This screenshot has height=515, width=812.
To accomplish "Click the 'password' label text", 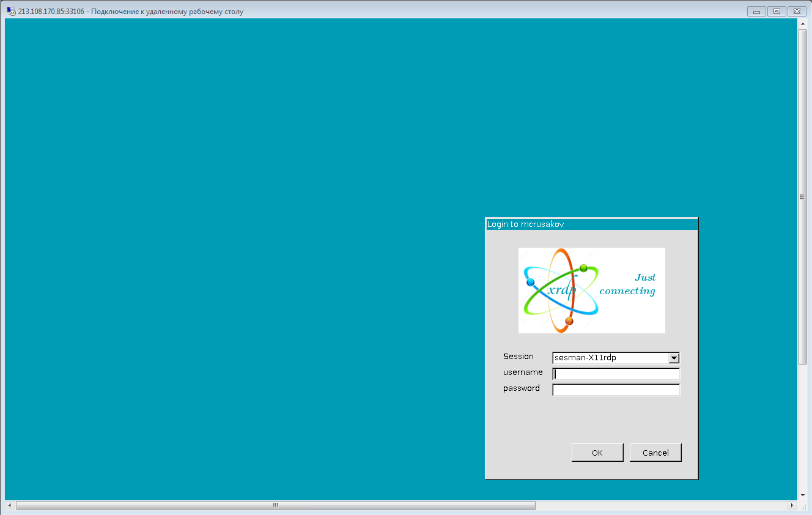I will (522, 388).
